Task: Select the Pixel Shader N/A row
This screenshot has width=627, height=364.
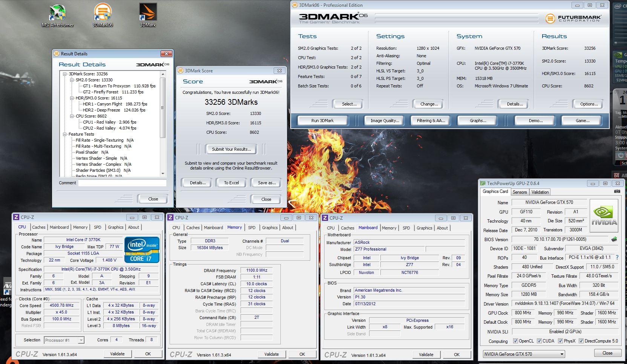Action: point(92,152)
